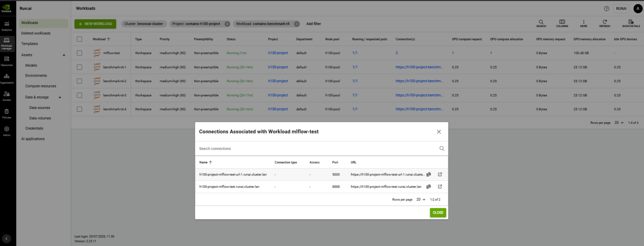Image resolution: width=644 pixels, height=246 pixels.
Task: Copy the URL for port 8888 connection
Action: [429, 186]
